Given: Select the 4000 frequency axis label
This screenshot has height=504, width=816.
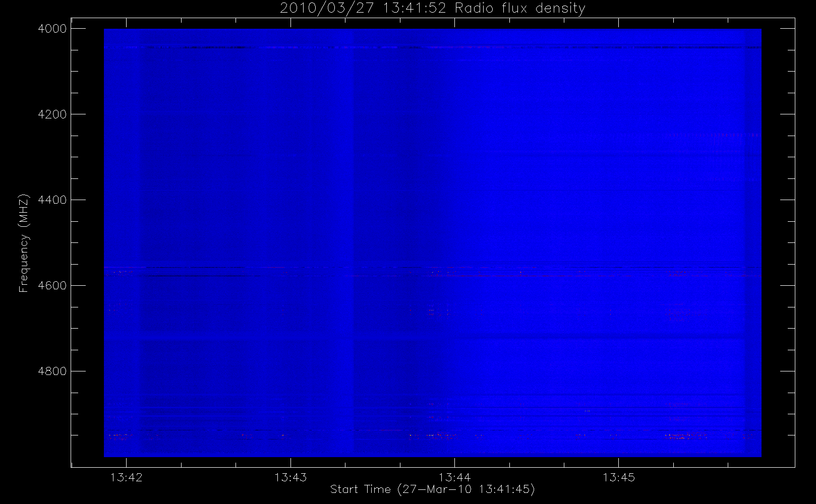Looking at the screenshot, I should point(52,29).
